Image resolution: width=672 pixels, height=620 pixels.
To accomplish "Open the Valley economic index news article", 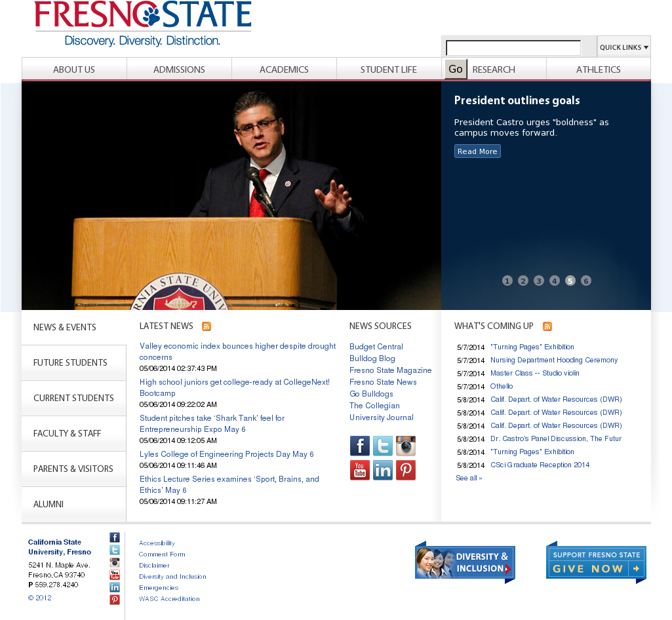I will coord(237,351).
